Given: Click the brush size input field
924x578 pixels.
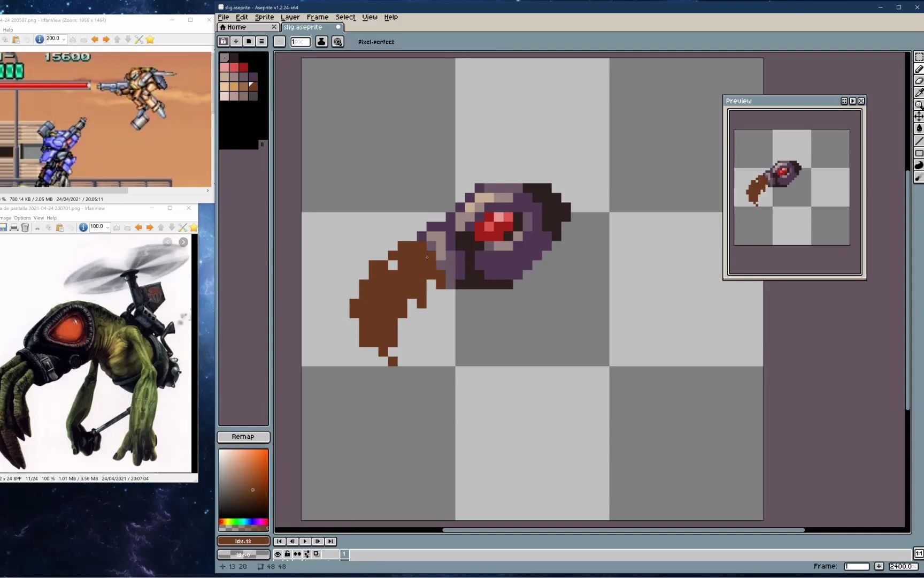Looking at the screenshot, I should click(x=300, y=42).
